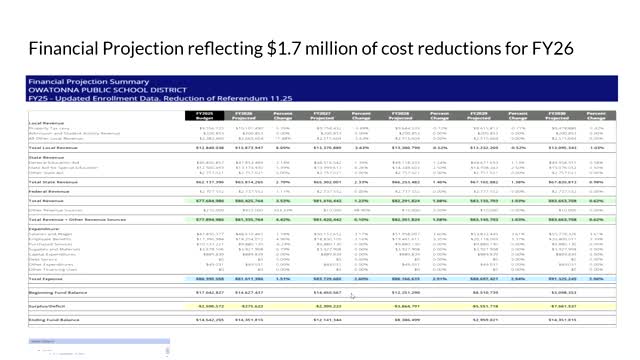Click the green Total Revenue cell under FY2026 Projected
This screenshot has width=640, height=360.
coord(249,201)
